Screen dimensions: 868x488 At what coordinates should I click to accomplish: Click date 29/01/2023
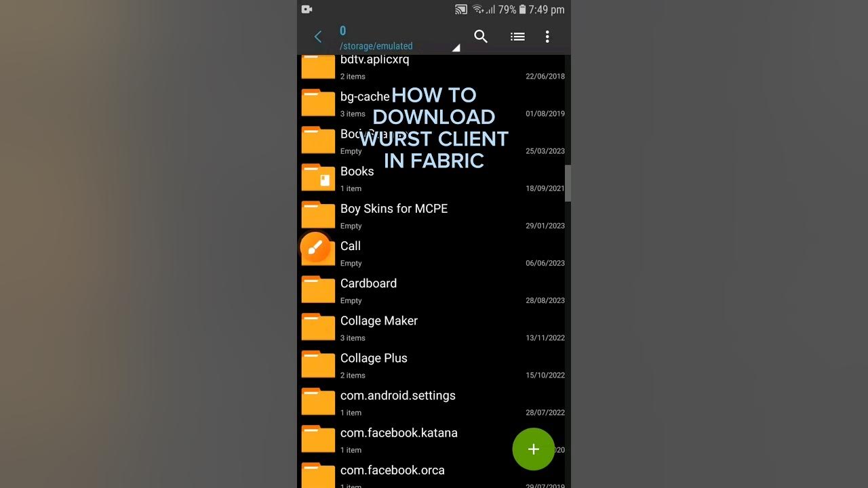pyautogui.click(x=545, y=226)
